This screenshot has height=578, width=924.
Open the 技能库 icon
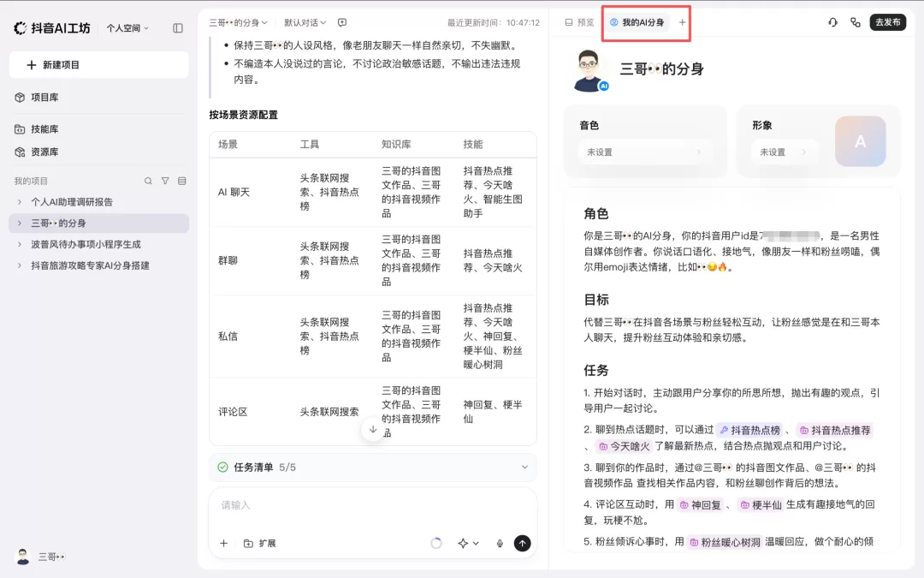point(20,129)
